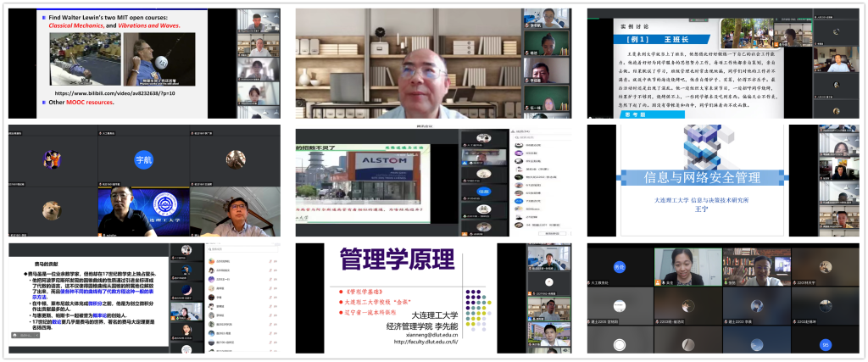
Task: Select the green-highlighted man video beside the 管理学原理 slide
Action: tap(549, 310)
